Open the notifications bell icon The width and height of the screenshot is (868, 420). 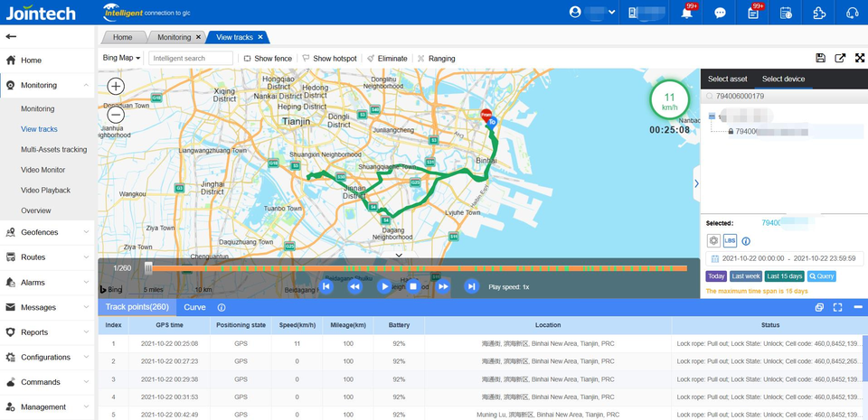[687, 13]
